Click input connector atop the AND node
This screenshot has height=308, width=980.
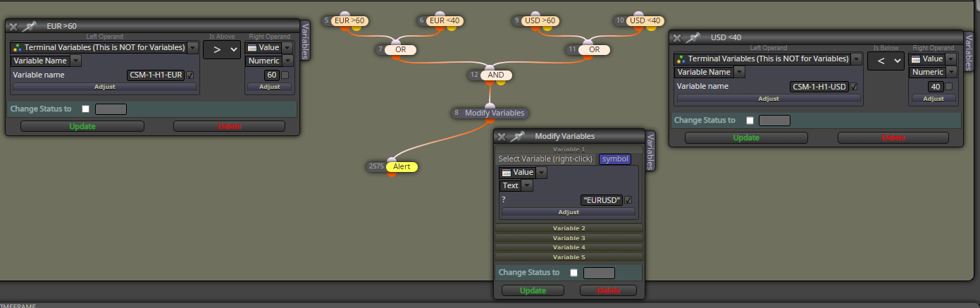click(491, 67)
